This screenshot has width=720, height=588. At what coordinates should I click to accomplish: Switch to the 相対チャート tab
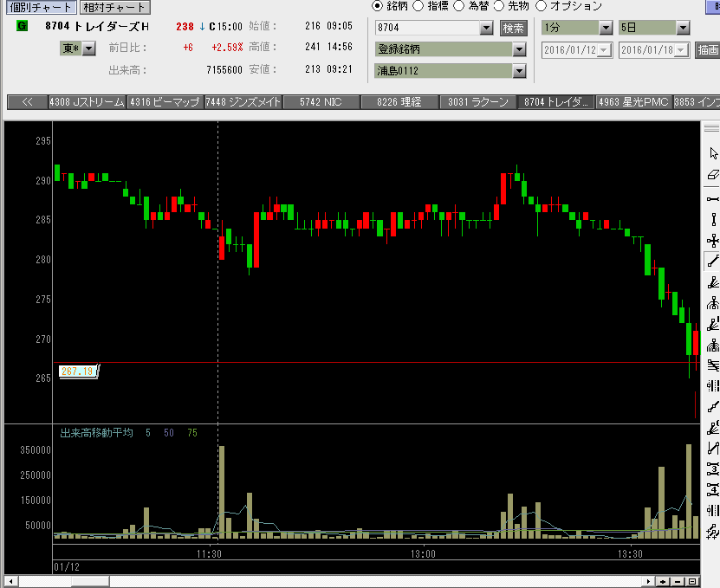click(114, 7)
